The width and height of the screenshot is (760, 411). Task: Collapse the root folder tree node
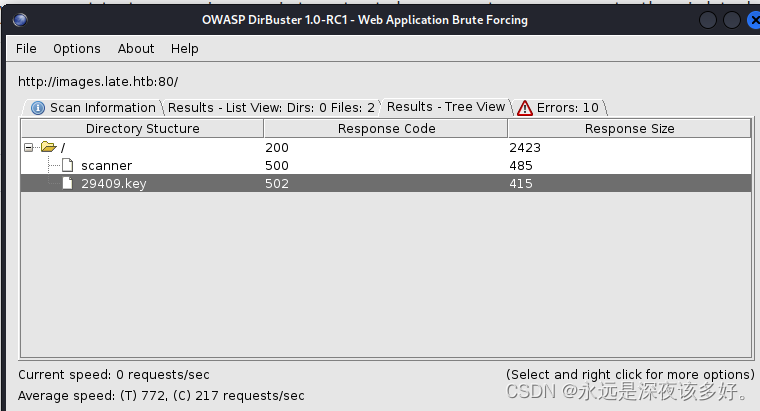29,147
